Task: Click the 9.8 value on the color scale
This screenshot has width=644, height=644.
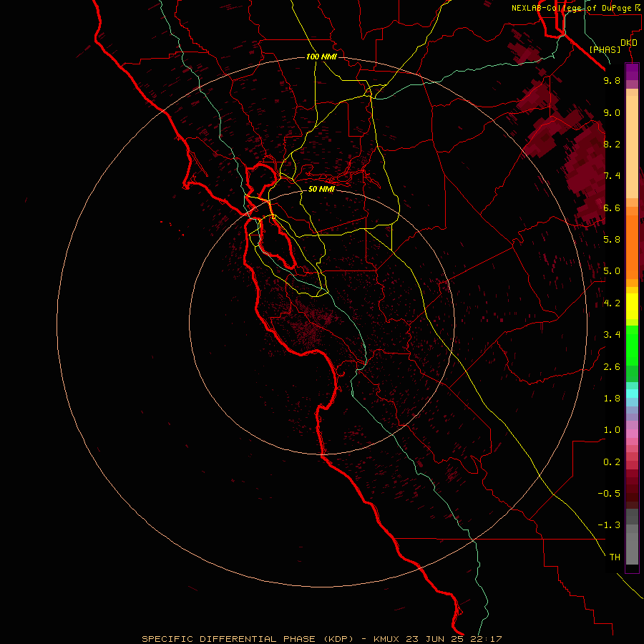Action: [x=612, y=80]
